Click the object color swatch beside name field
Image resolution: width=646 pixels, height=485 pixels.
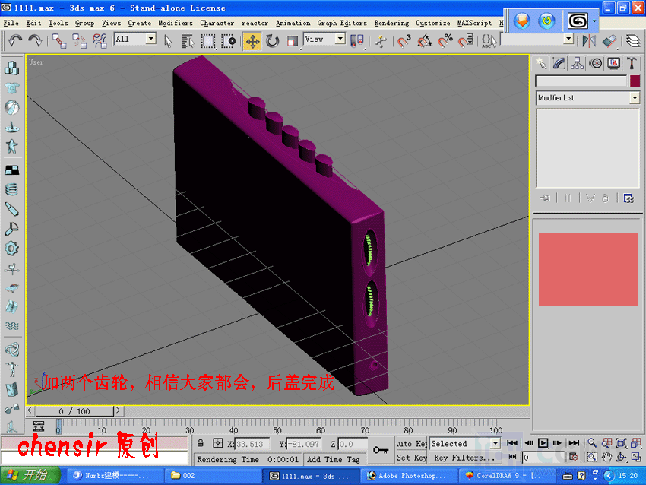[x=635, y=81]
